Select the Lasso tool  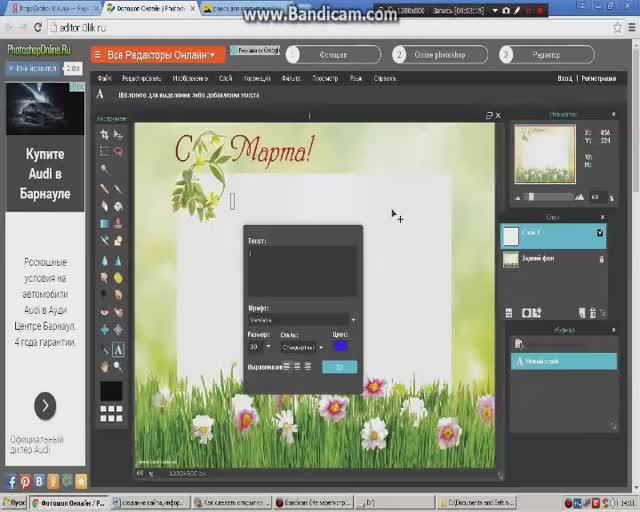pos(118,151)
